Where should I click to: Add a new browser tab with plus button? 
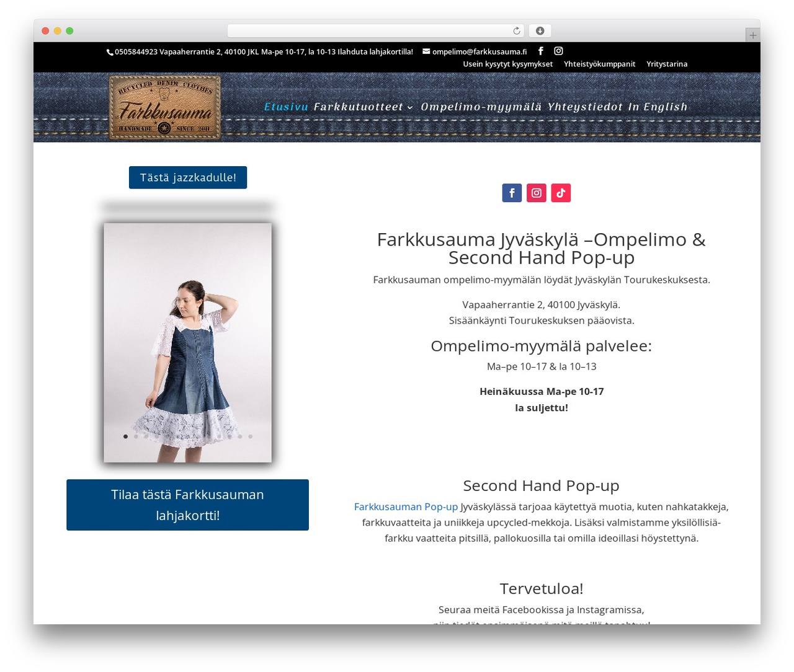pos(752,35)
